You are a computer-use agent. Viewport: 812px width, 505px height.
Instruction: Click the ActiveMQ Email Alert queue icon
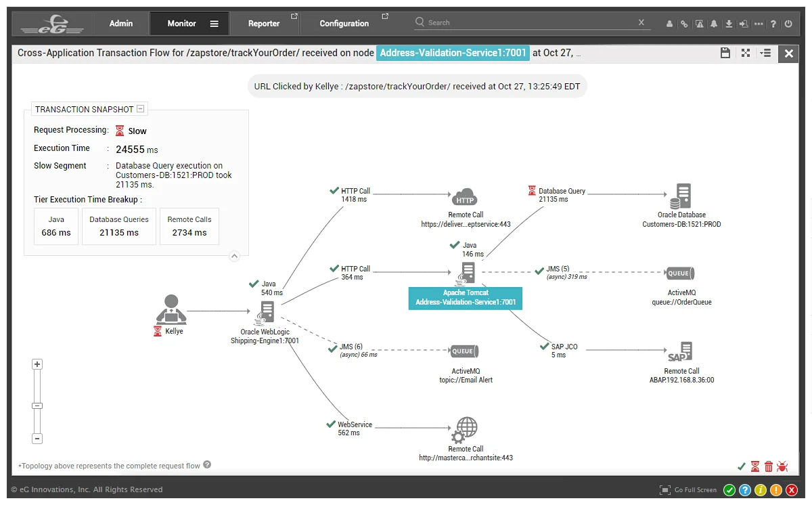[465, 351]
